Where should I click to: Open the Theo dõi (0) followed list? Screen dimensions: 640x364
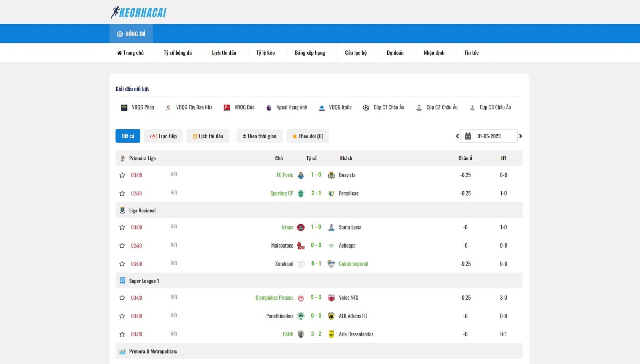pos(308,136)
